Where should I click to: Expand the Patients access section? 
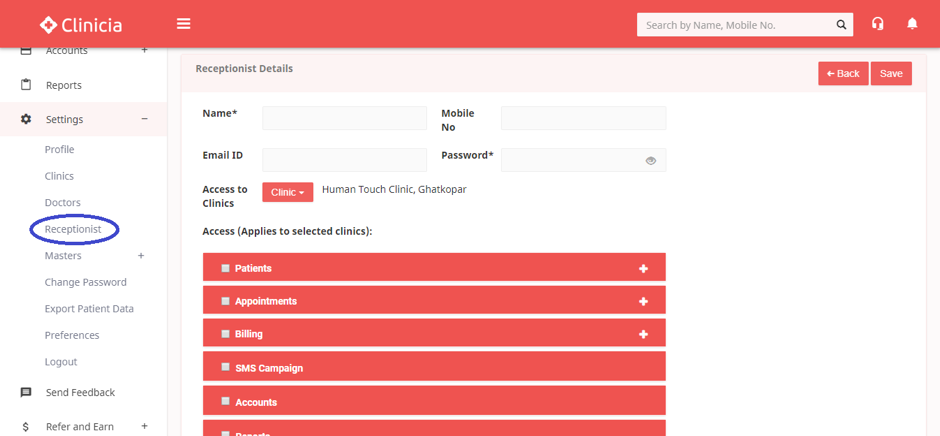click(x=643, y=268)
